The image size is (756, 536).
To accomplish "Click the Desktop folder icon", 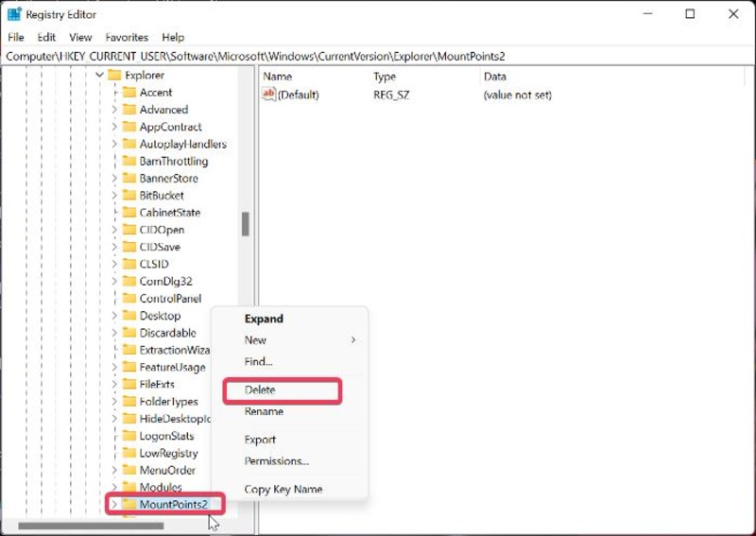I will (x=129, y=316).
